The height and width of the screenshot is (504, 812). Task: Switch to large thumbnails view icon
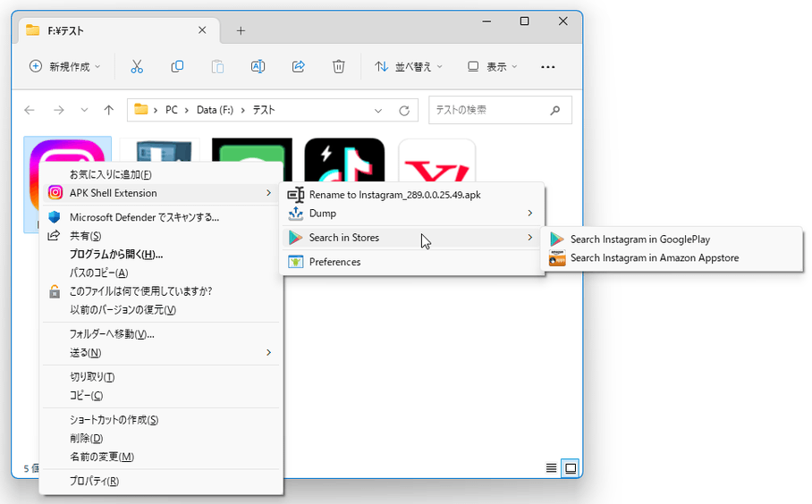coord(571,468)
